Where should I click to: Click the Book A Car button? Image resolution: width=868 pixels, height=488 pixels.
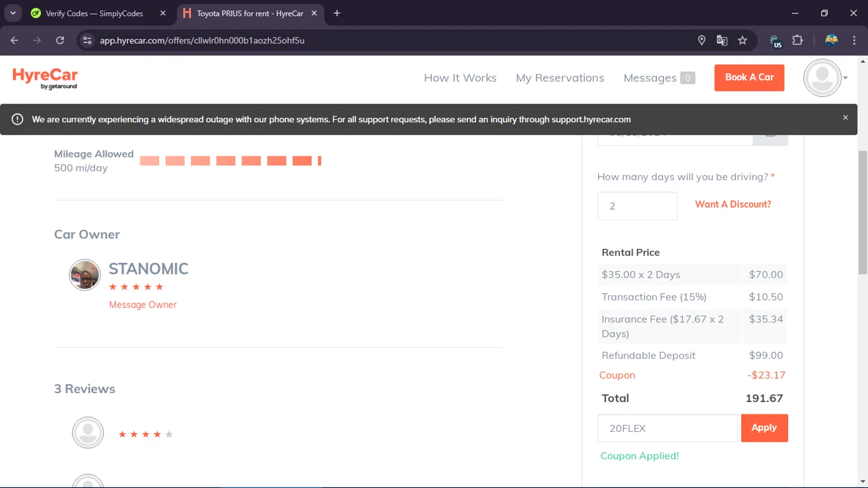749,78
